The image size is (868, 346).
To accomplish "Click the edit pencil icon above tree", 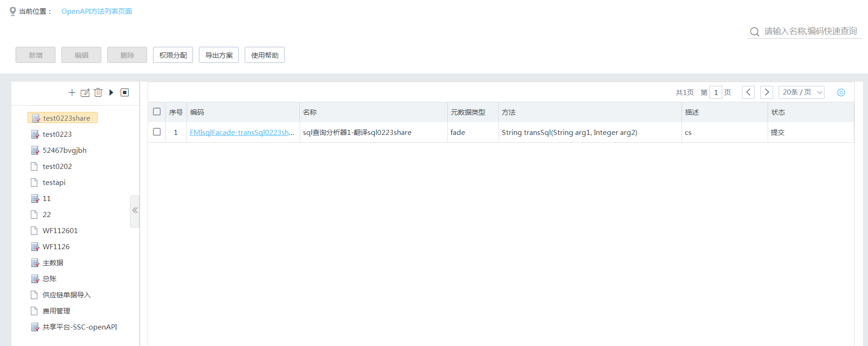I will (x=85, y=93).
